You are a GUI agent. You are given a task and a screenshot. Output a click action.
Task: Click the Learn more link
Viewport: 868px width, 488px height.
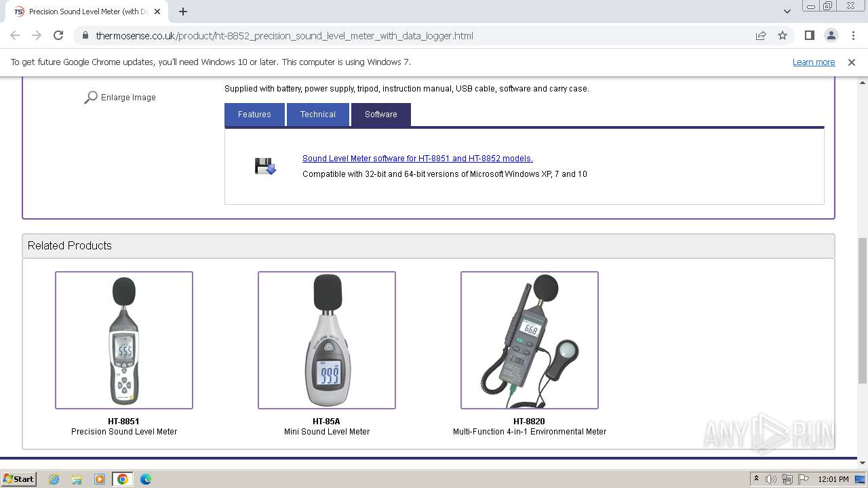click(814, 62)
